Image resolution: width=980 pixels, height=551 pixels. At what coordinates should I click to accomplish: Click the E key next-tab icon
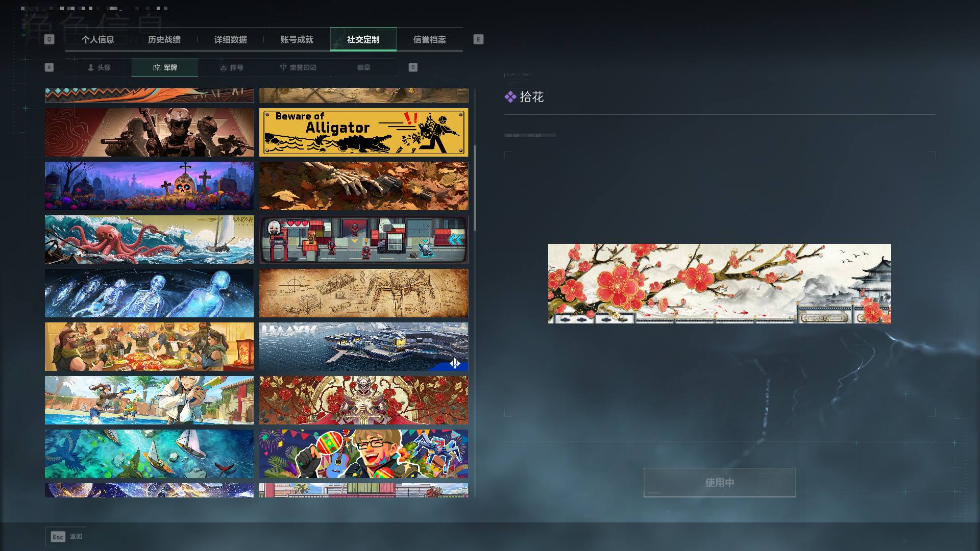pos(478,39)
